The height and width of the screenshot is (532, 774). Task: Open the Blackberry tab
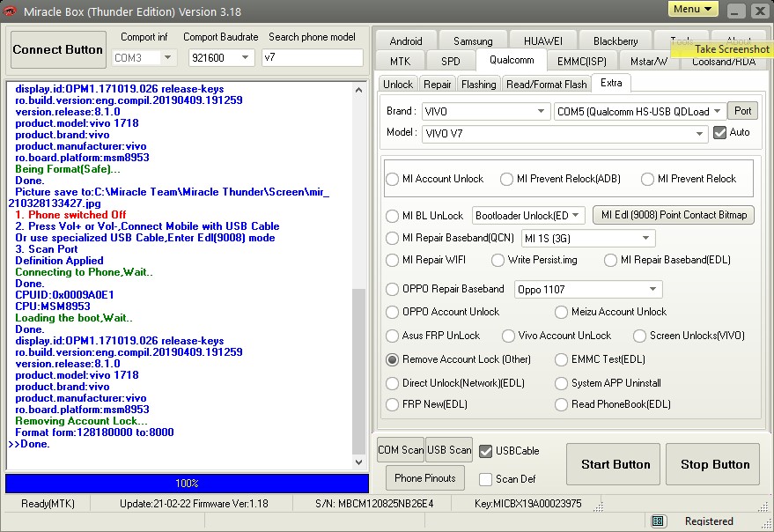pyautogui.click(x=615, y=41)
